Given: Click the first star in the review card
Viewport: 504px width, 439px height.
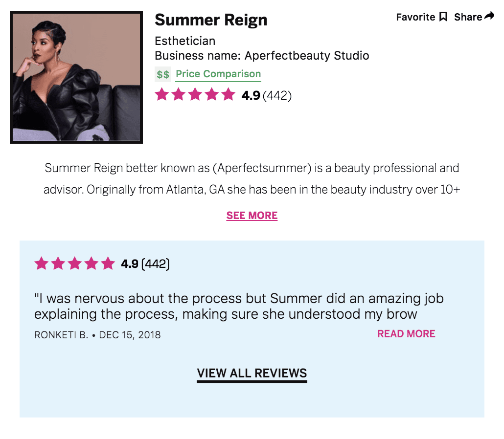Looking at the screenshot, I should (42, 264).
